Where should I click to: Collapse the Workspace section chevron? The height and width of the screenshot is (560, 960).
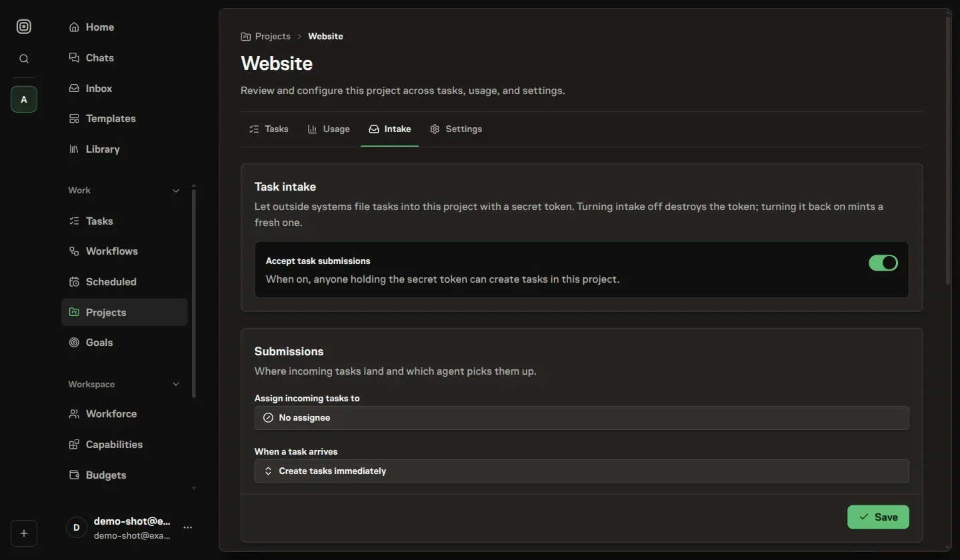(x=176, y=385)
